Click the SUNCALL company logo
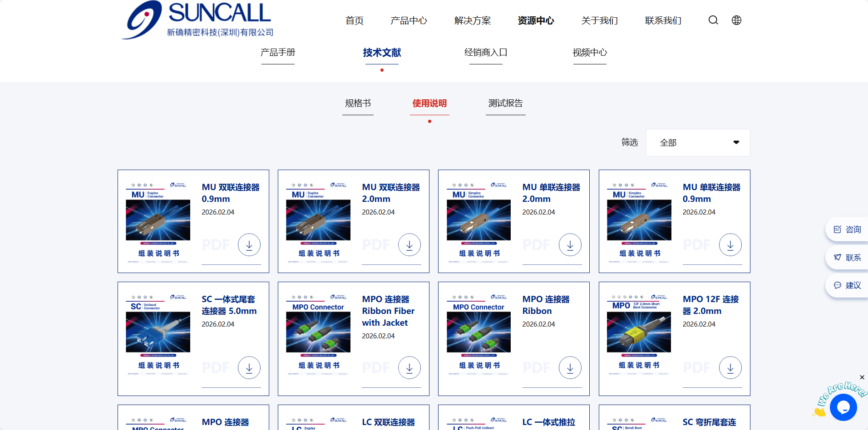 coord(197,20)
